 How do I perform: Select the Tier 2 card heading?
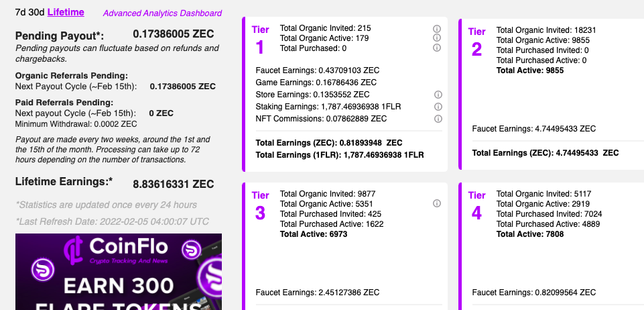(x=476, y=42)
